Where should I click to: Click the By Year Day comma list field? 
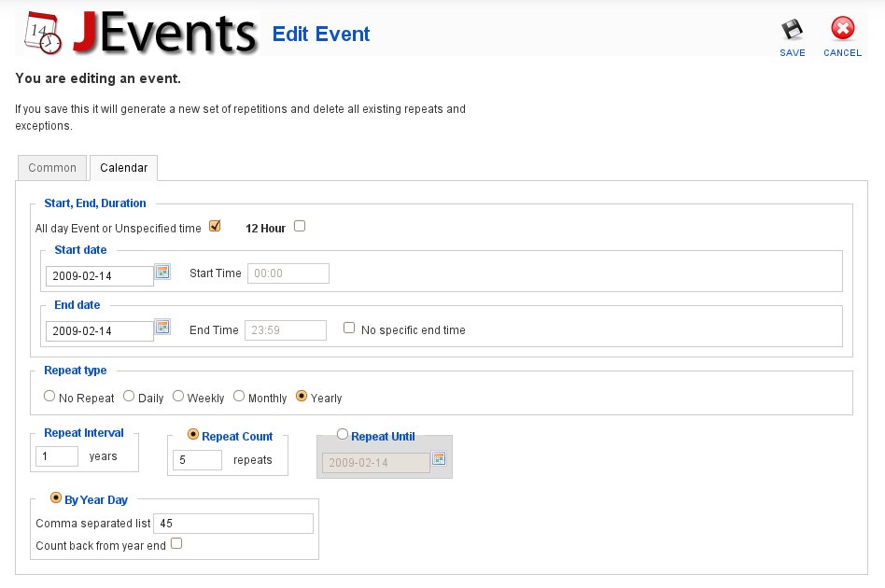233,523
